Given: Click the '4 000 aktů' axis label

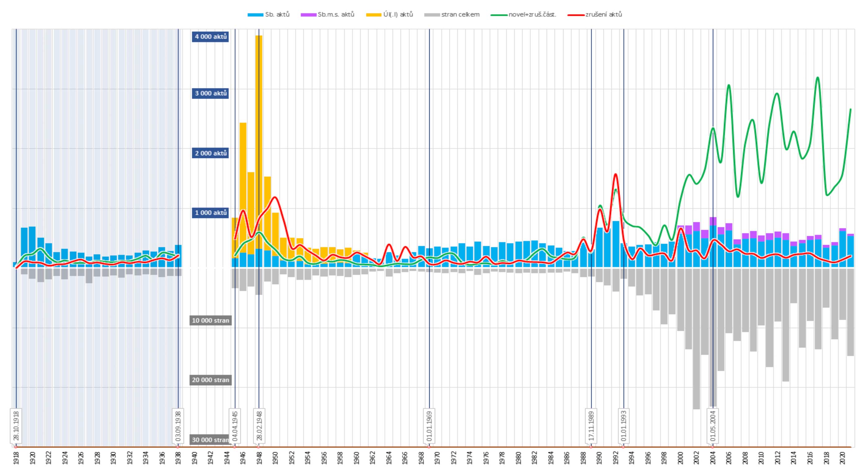Looking at the screenshot, I should pos(210,37).
